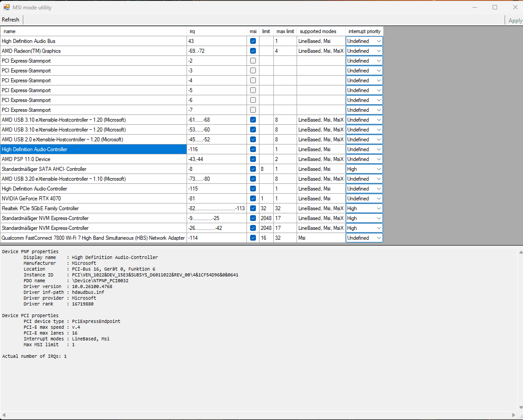Screen dimensions: 523x420
Task: Open priority dropdown for AMD Radeon(TM) Graphics
Action: pos(364,51)
